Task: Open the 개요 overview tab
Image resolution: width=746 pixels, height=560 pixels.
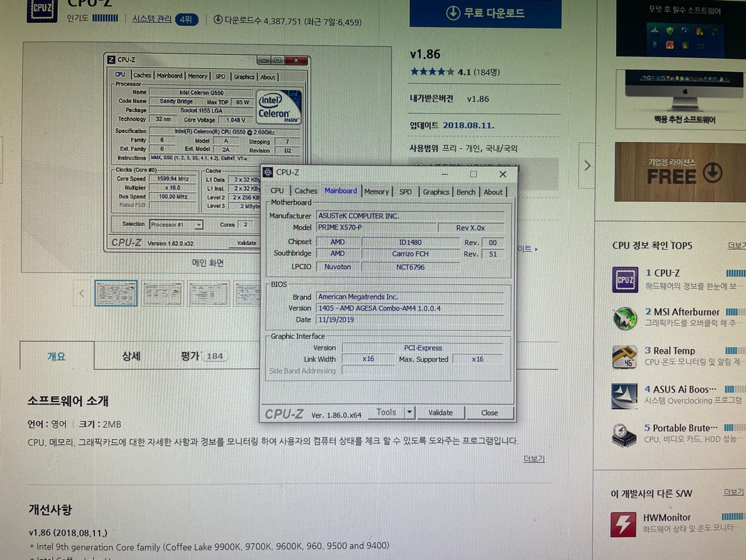Action: tap(57, 356)
